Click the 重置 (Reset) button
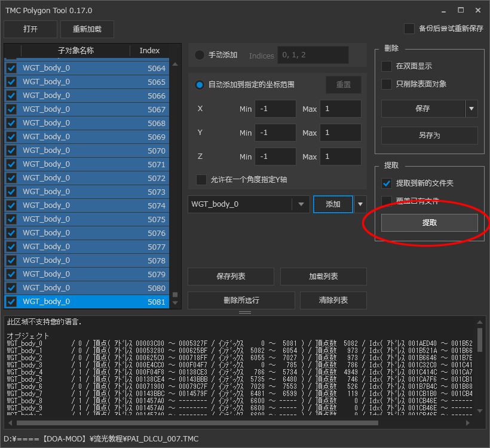Screen dimensions: 490x448 [x=344, y=85]
